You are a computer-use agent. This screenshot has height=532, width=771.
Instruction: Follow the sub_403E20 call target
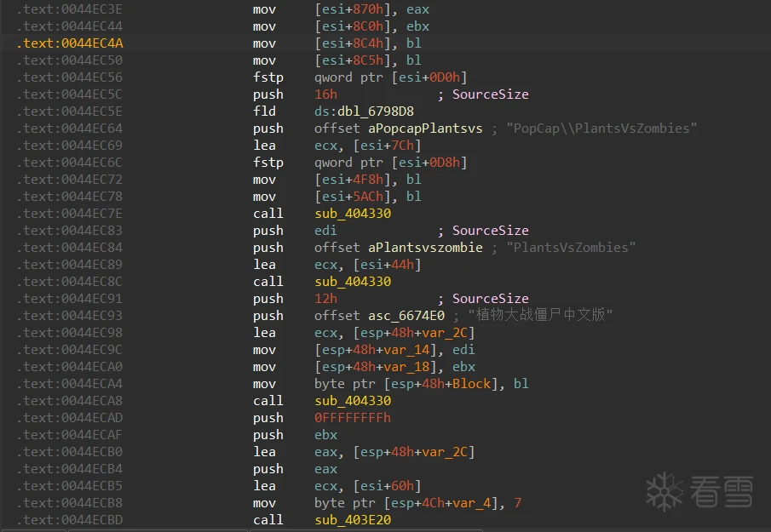[x=353, y=520]
